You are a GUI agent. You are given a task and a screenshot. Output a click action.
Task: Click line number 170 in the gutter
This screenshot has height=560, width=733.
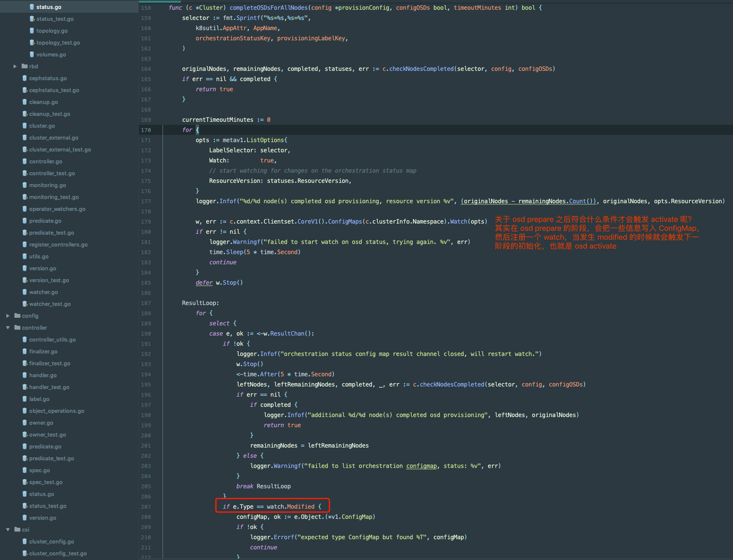146,130
